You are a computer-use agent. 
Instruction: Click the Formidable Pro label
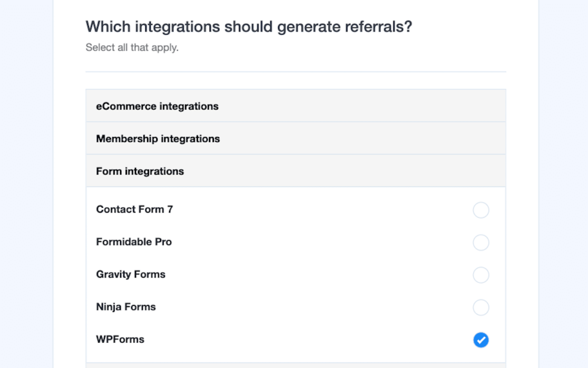pyautogui.click(x=134, y=242)
